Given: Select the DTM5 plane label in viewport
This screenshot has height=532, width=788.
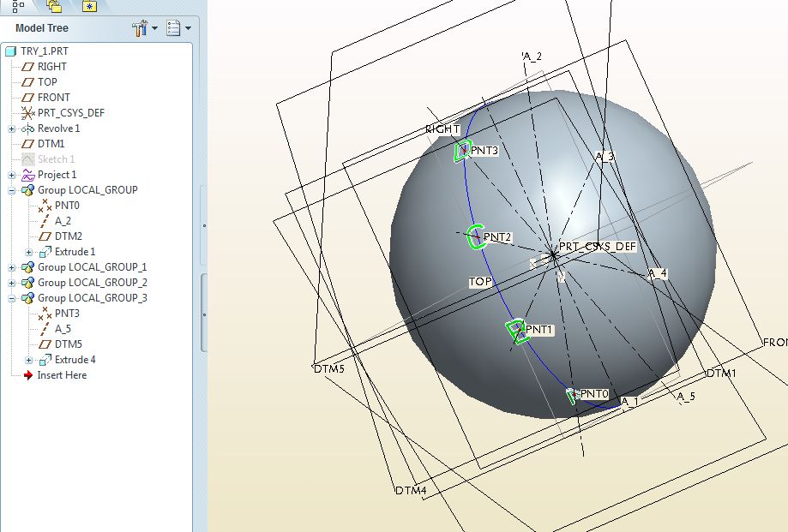Looking at the screenshot, I should [329, 369].
